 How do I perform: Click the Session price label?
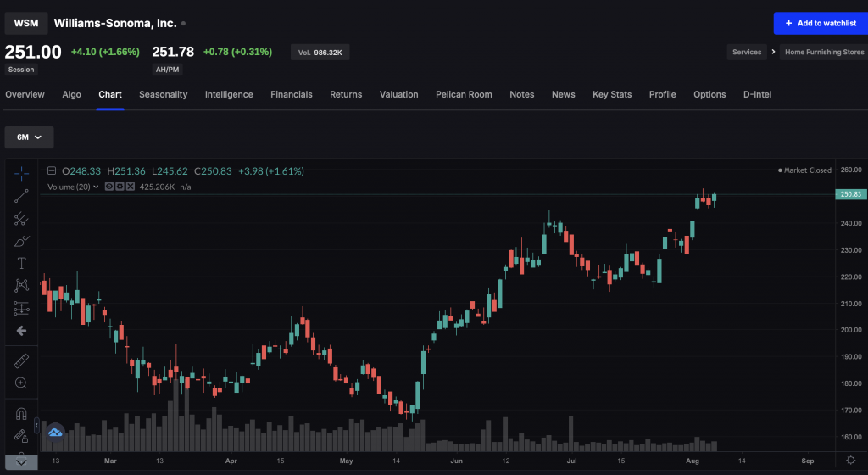click(21, 70)
